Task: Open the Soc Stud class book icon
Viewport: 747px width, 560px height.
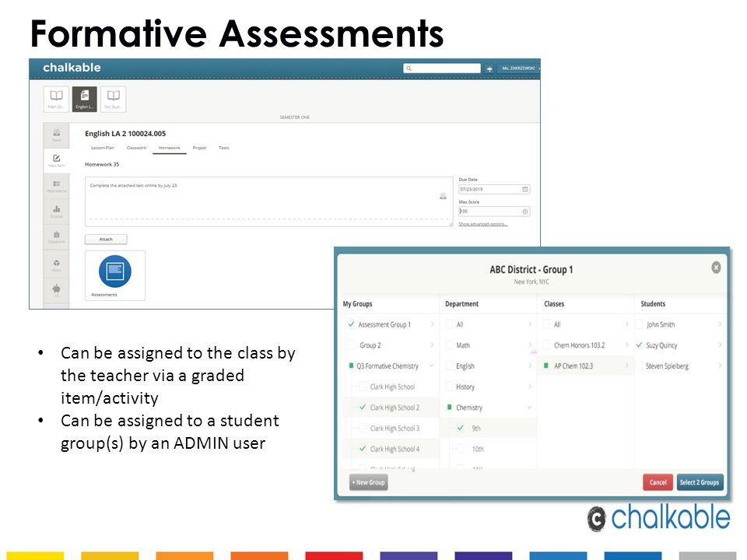Action: point(113,99)
